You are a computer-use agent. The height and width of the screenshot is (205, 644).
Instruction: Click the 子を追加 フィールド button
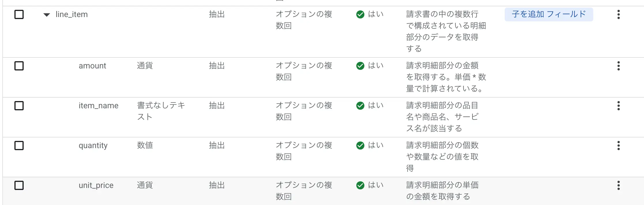[549, 14]
